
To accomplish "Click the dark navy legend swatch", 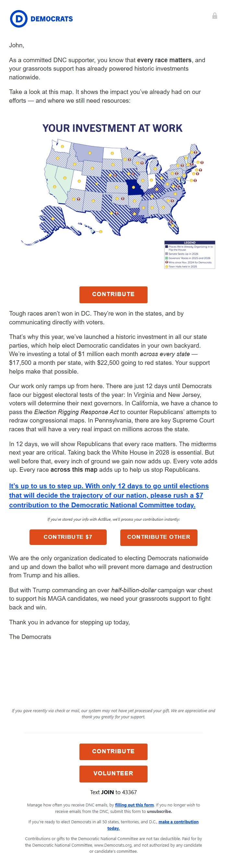I will [x=166, y=247].
